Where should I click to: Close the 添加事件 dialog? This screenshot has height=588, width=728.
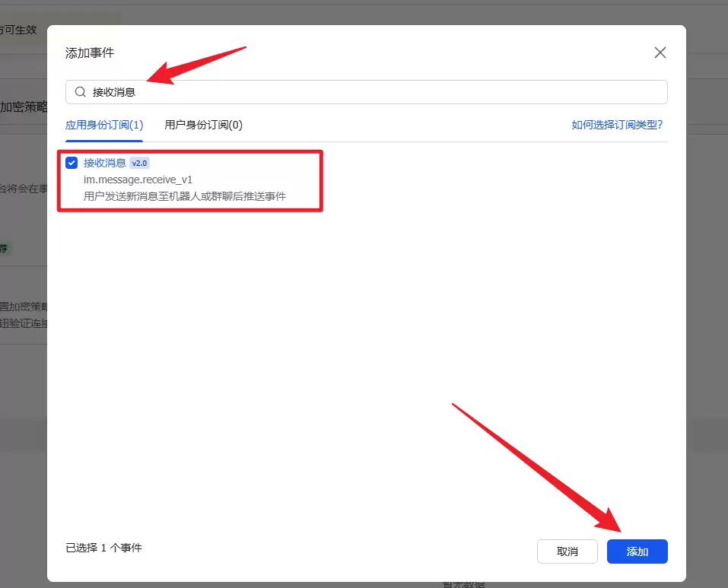[x=660, y=52]
